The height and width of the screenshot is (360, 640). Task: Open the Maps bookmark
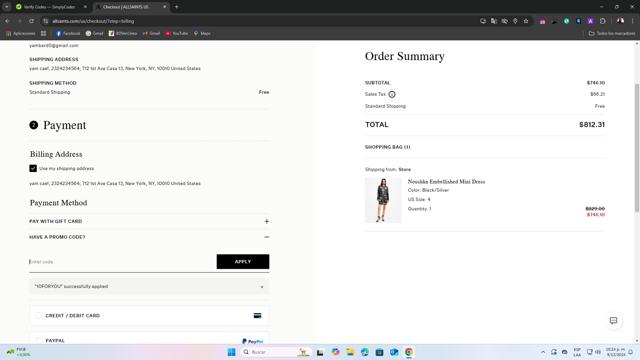point(202,33)
